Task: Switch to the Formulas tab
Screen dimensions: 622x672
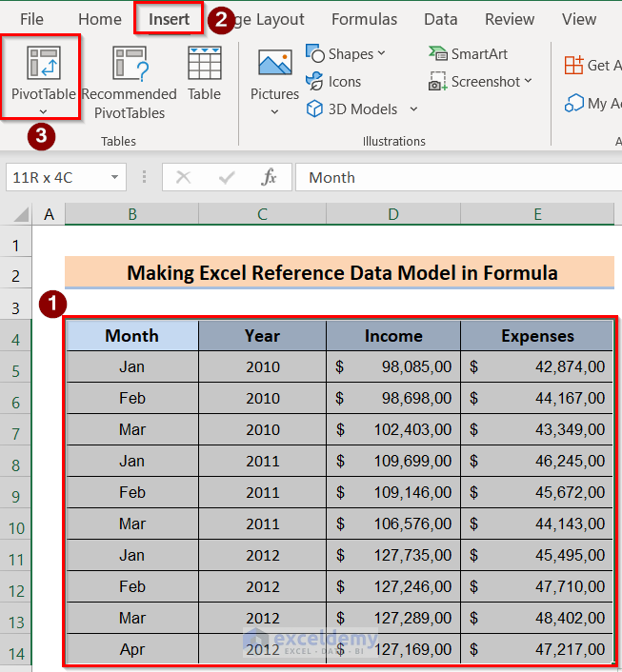Action: pos(364,19)
